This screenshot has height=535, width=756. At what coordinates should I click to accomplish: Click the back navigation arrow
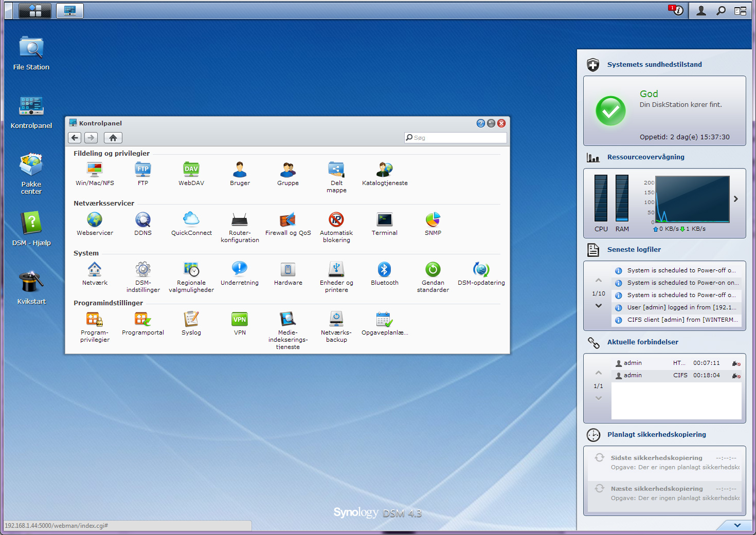(x=75, y=138)
